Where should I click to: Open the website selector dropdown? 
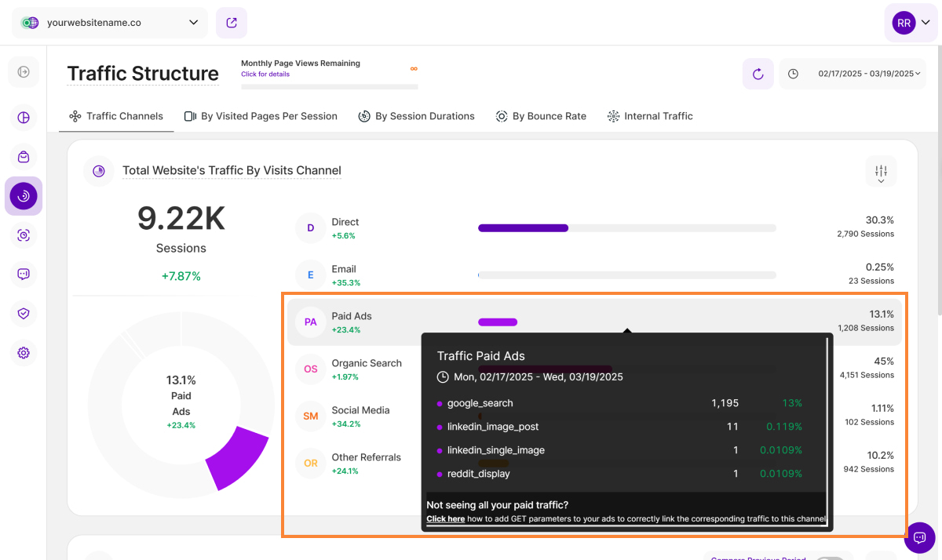click(110, 23)
